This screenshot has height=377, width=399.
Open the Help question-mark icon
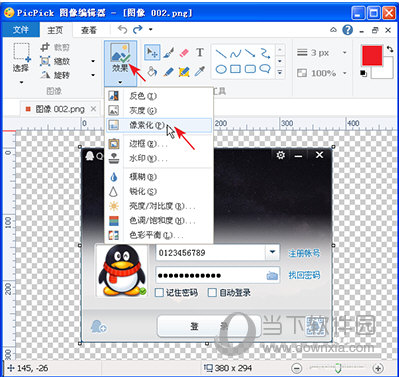pyautogui.click(x=347, y=30)
